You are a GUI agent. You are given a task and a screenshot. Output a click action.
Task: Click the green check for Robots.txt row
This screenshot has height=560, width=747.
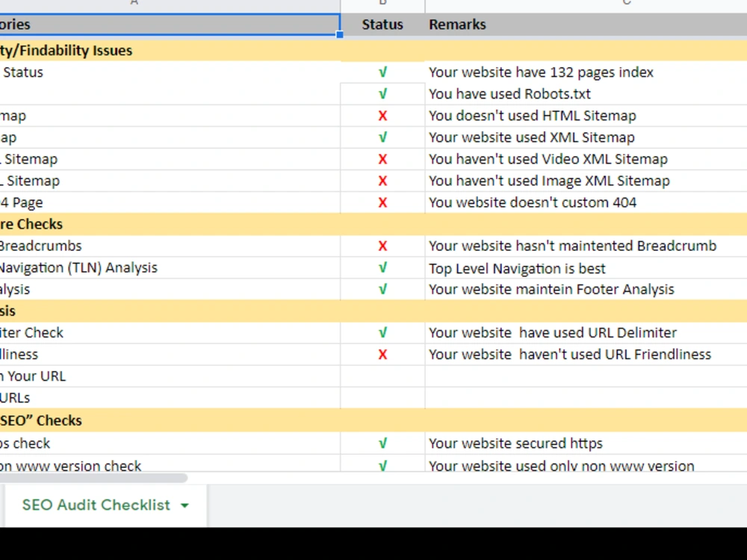tap(382, 94)
